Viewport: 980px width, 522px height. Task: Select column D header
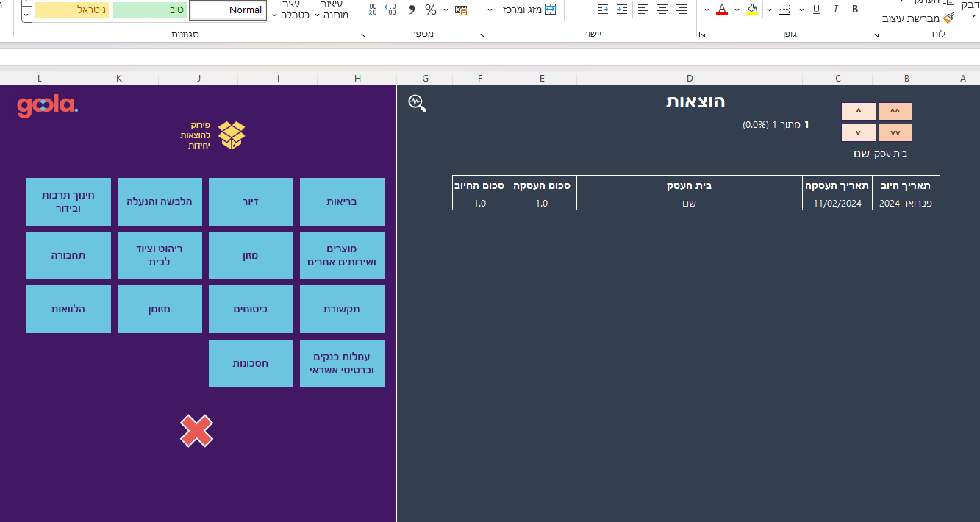click(x=690, y=78)
